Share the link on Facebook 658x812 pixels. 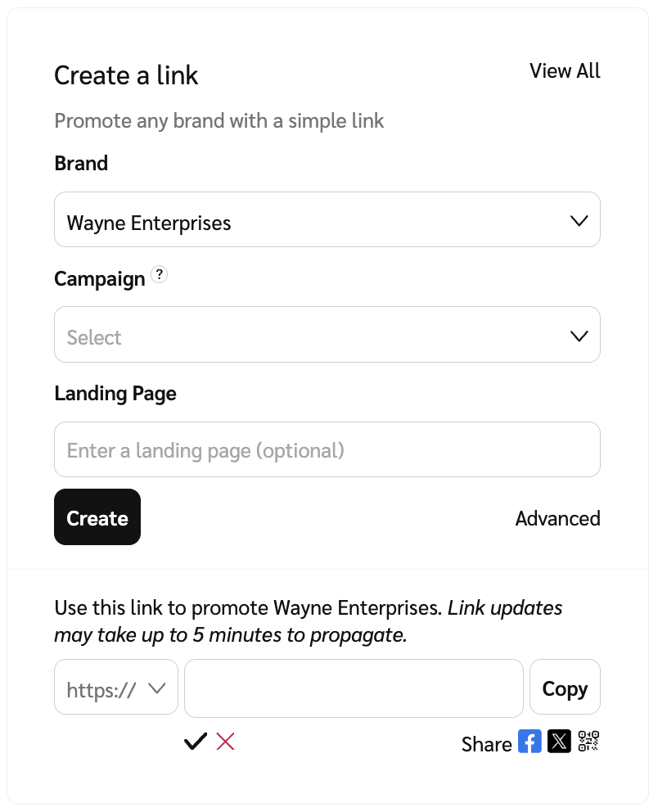pyautogui.click(x=530, y=742)
